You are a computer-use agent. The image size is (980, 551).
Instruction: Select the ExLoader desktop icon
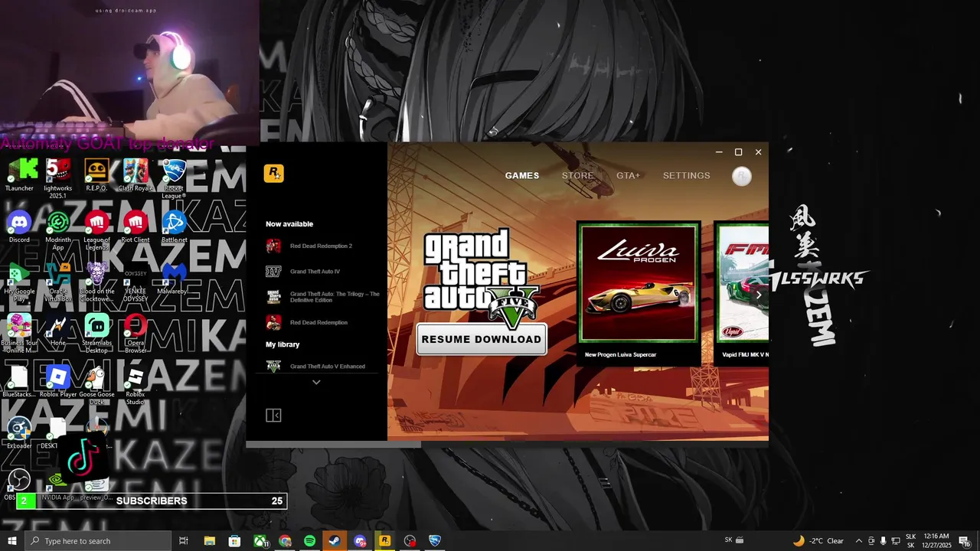click(x=19, y=432)
